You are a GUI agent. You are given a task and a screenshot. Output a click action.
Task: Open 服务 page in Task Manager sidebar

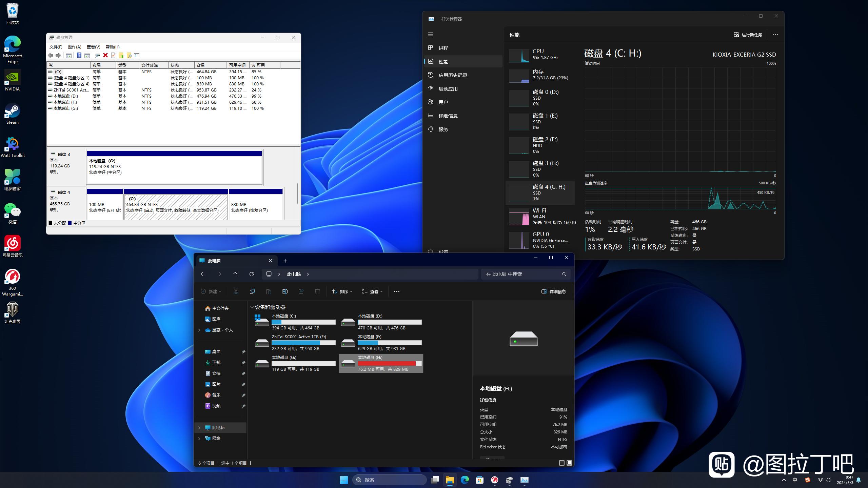pos(463,129)
